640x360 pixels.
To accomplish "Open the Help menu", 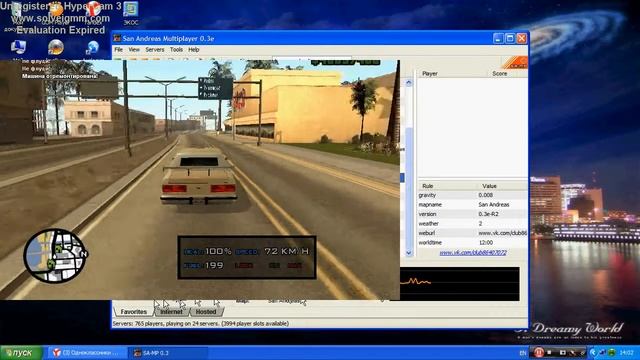I will coord(193,50).
